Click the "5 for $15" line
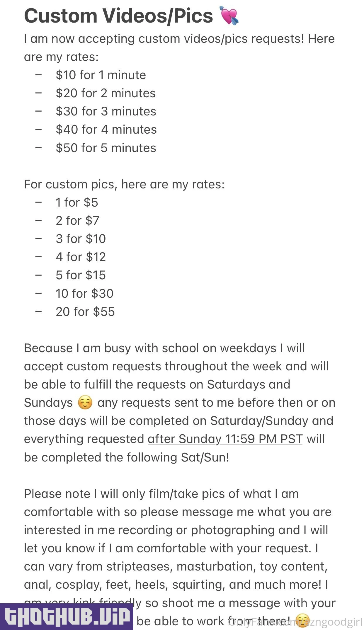 (81, 275)
